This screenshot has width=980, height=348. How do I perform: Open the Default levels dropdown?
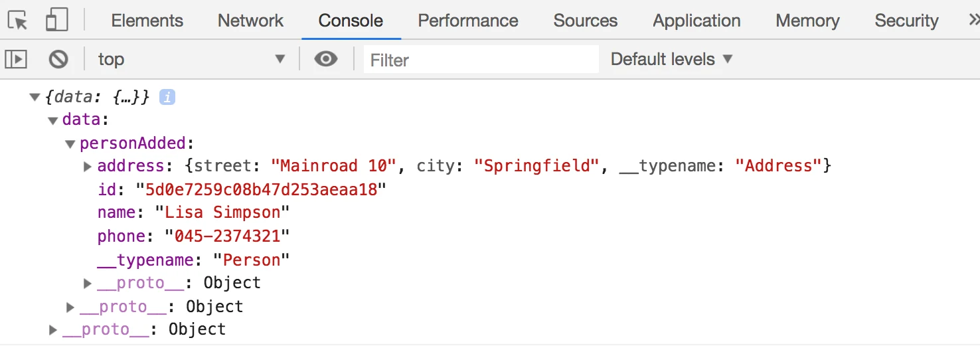[671, 59]
